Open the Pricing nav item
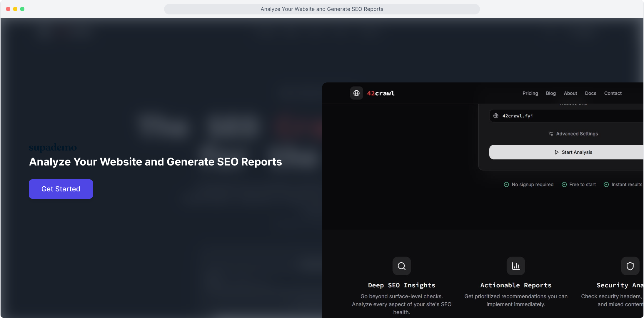 (x=530, y=93)
